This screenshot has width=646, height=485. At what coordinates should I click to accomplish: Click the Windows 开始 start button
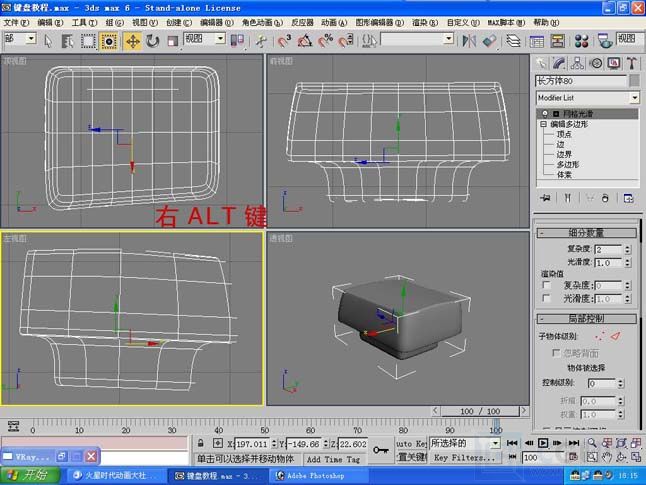click(x=29, y=476)
